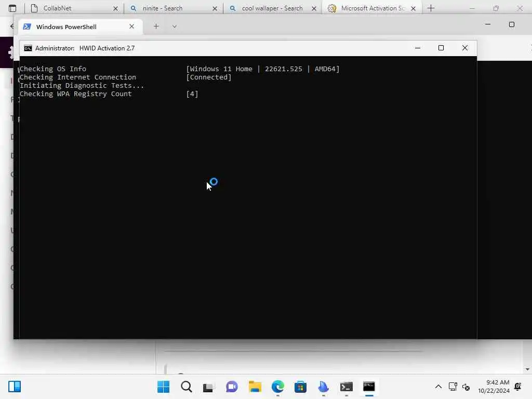Click browser back arrow

coord(11,26)
